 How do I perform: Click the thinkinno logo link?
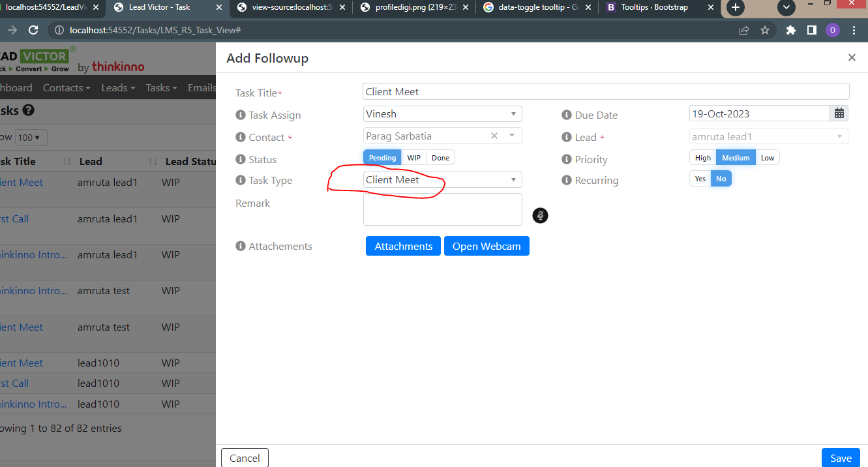point(117,67)
